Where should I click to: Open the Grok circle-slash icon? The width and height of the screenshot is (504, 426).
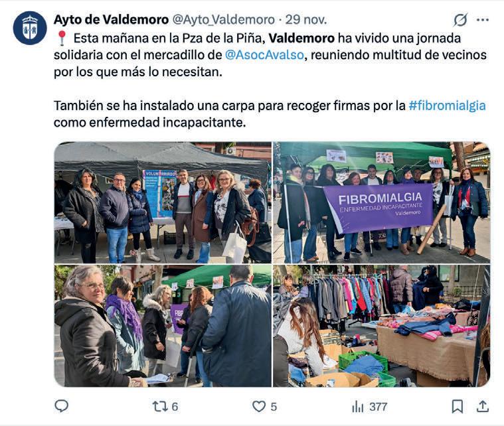(x=460, y=20)
